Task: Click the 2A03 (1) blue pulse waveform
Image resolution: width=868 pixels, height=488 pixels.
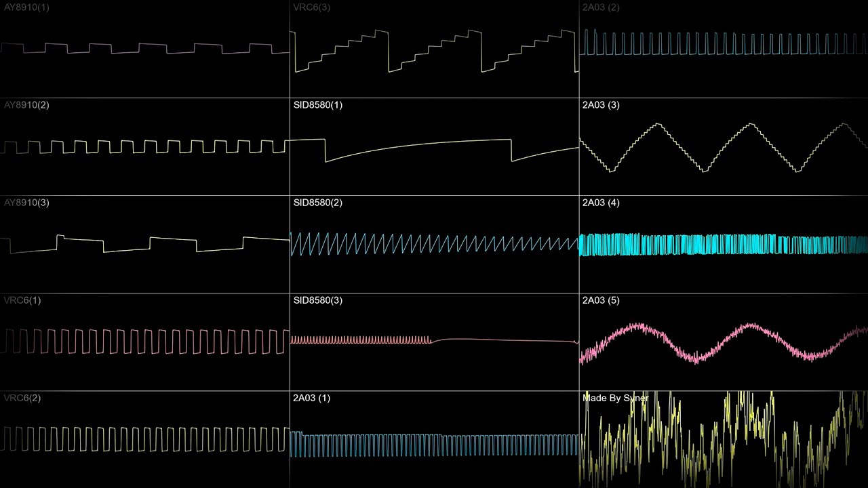Action: point(434,444)
